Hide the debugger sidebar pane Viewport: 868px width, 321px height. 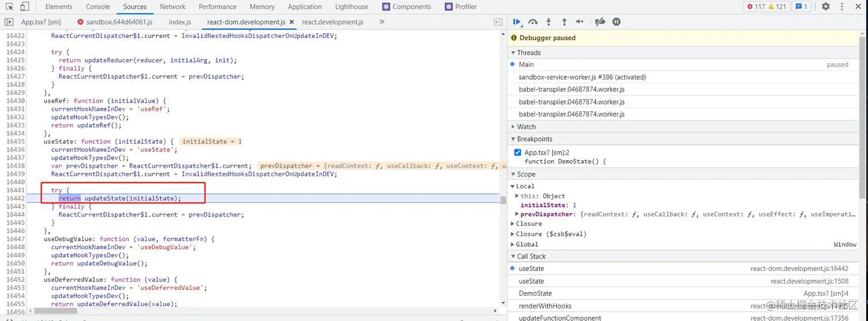tap(498, 22)
